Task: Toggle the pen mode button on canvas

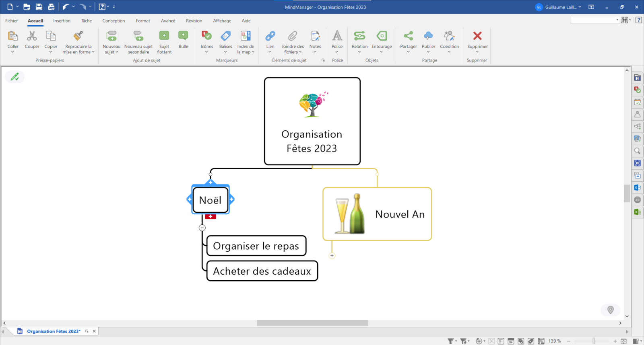Action: coord(15,77)
